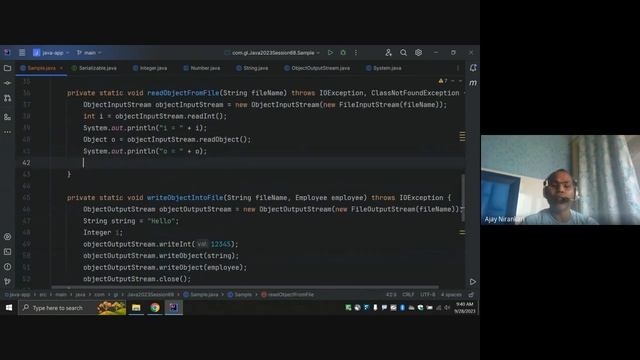
Task: Expand the com.gl.Java2023Session68.Sample run configuration list
Action: pyautogui.click(x=273, y=53)
